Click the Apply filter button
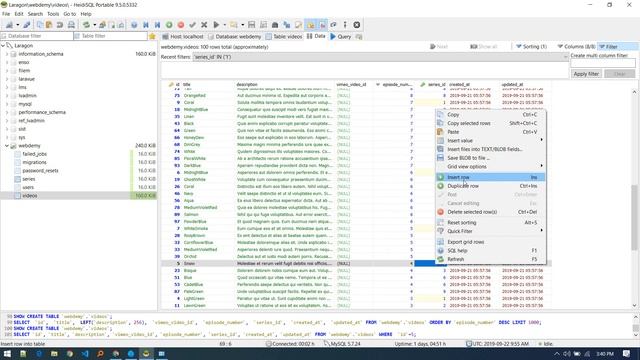640x360 pixels. click(586, 74)
